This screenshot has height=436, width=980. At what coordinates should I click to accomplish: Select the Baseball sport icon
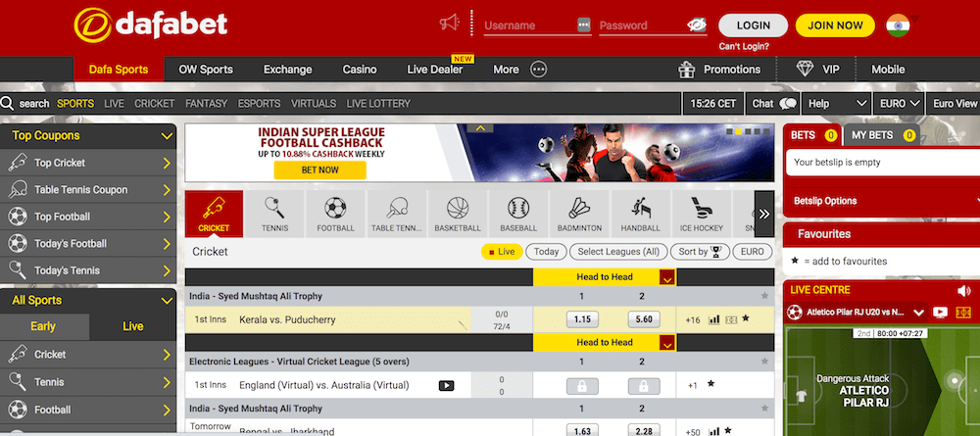[518, 214]
